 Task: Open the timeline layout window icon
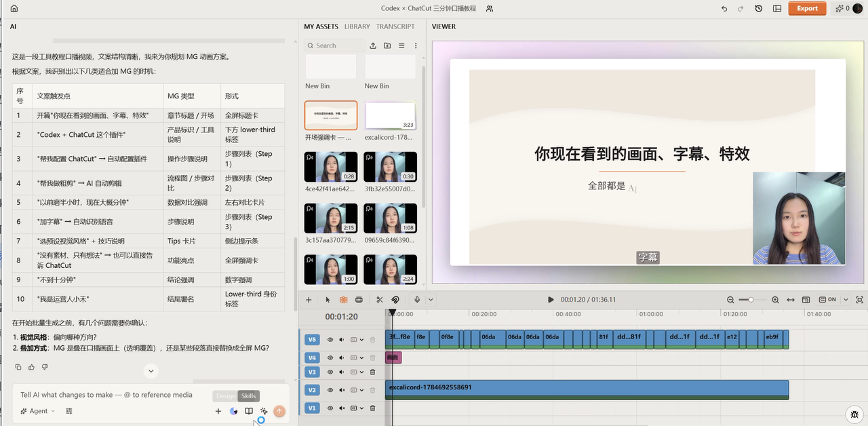click(x=806, y=300)
